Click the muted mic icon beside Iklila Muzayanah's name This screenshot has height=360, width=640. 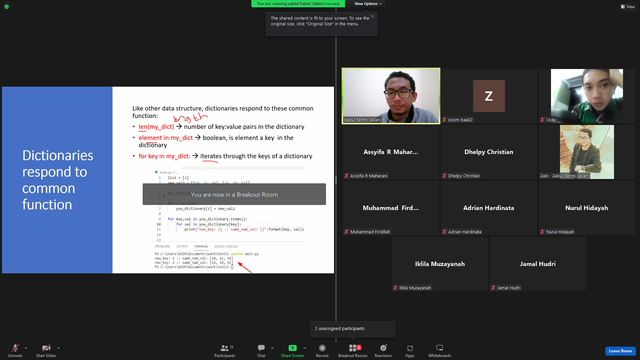tap(396, 288)
